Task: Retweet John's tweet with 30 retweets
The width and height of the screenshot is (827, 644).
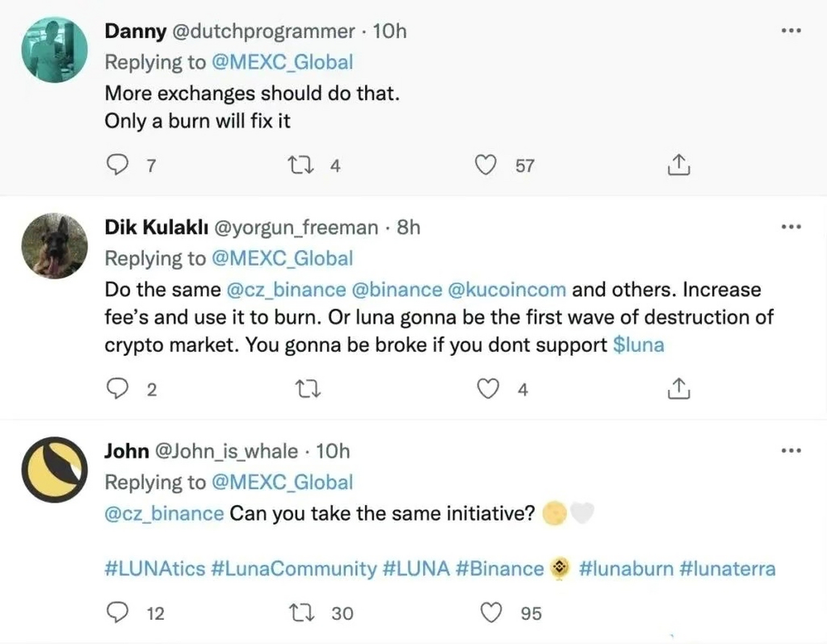Action: click(x=301, y=612)
